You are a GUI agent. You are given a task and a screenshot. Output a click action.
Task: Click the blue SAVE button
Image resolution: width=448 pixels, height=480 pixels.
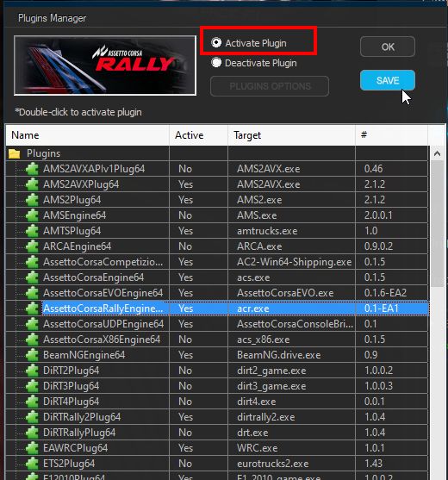(388, 80)
